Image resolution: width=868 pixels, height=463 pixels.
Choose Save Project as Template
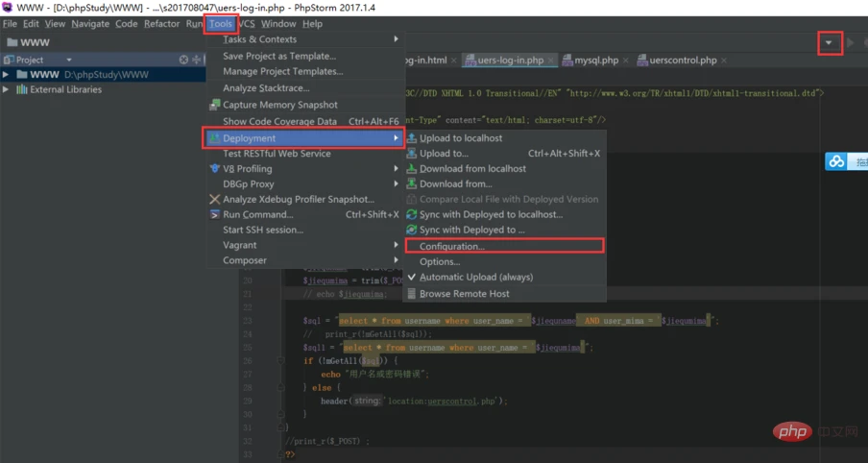304,56
